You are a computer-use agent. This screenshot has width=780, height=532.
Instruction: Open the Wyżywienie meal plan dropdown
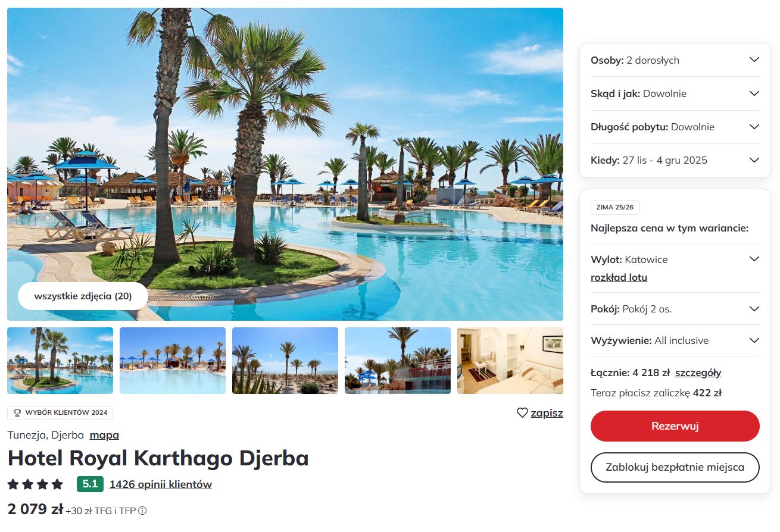coord(675,340)
